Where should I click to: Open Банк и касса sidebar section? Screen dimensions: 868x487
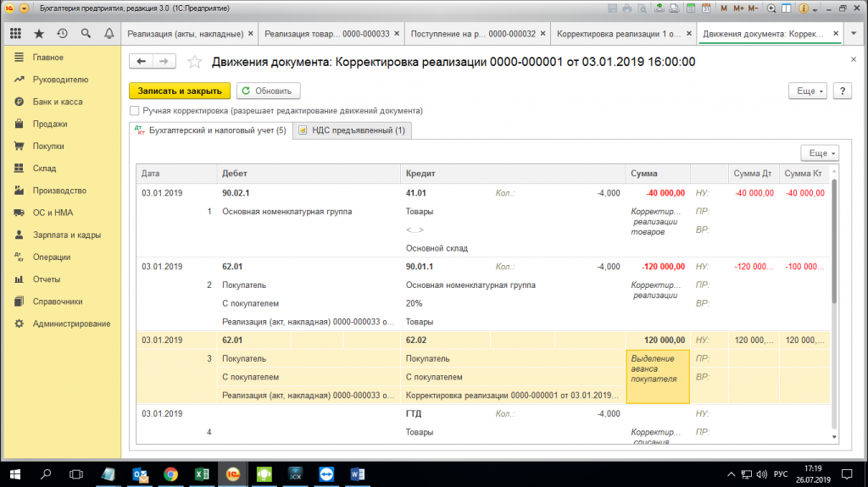pos(57,102)
